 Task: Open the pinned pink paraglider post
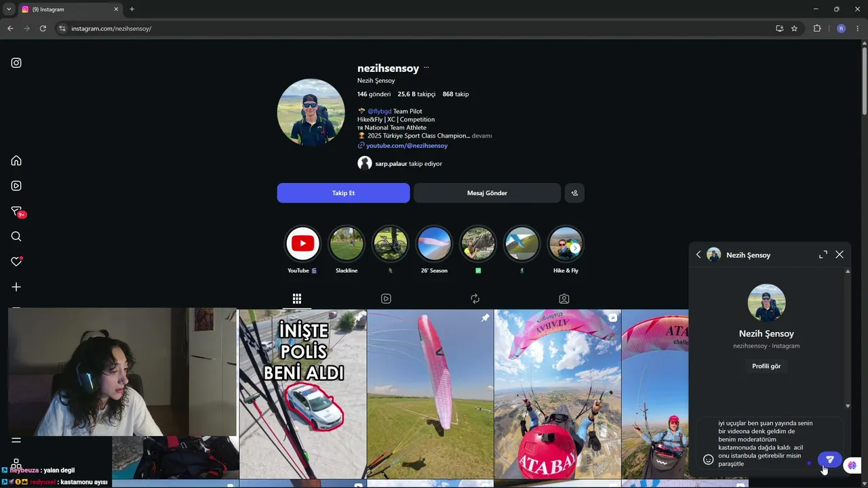pyautogui.click(x=431, y=394)
